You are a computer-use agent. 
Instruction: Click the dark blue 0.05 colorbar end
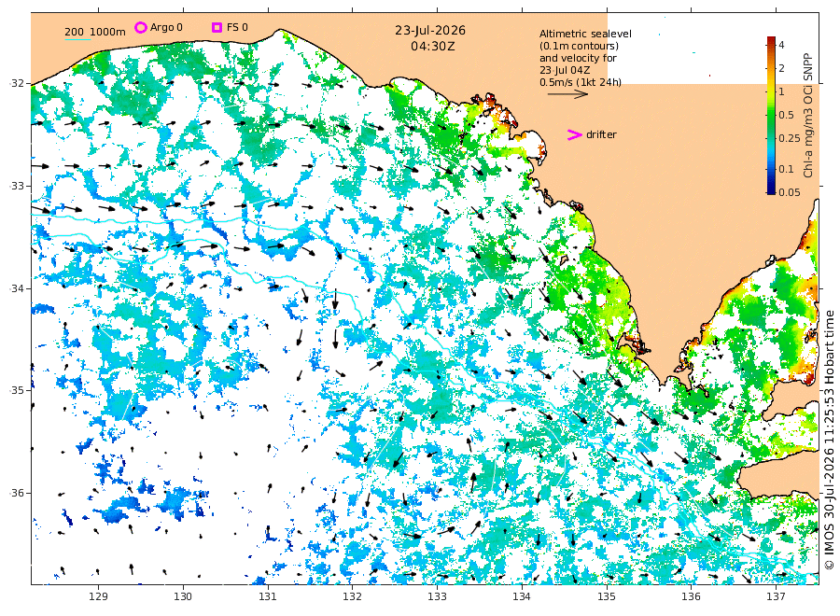[x=772, y=190]
